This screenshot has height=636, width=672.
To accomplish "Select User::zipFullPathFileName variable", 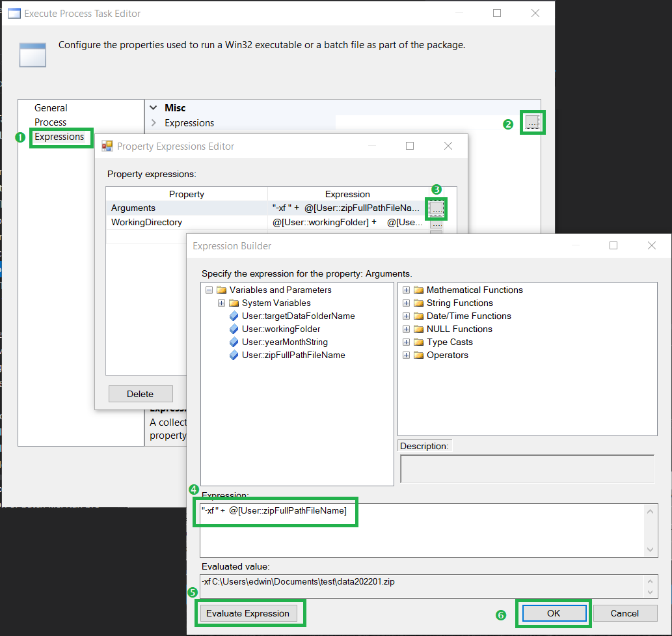I will coord(293,355).
